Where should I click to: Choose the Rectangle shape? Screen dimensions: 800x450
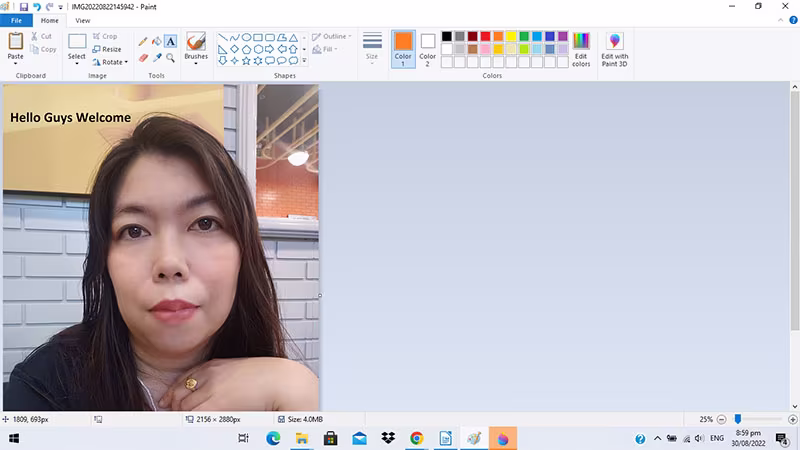click(x=258, y=38)
